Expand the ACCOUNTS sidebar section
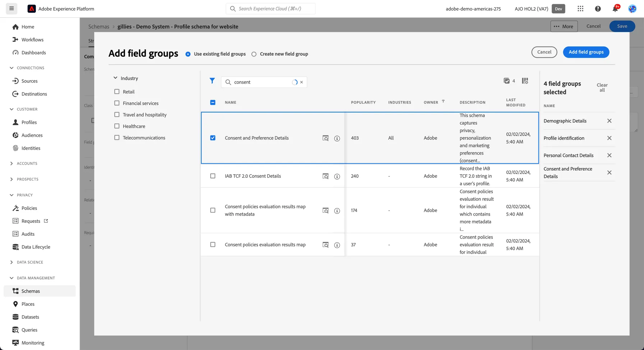Image resolution: width=644 pixels, height=350 pixels. click(11, 164)
